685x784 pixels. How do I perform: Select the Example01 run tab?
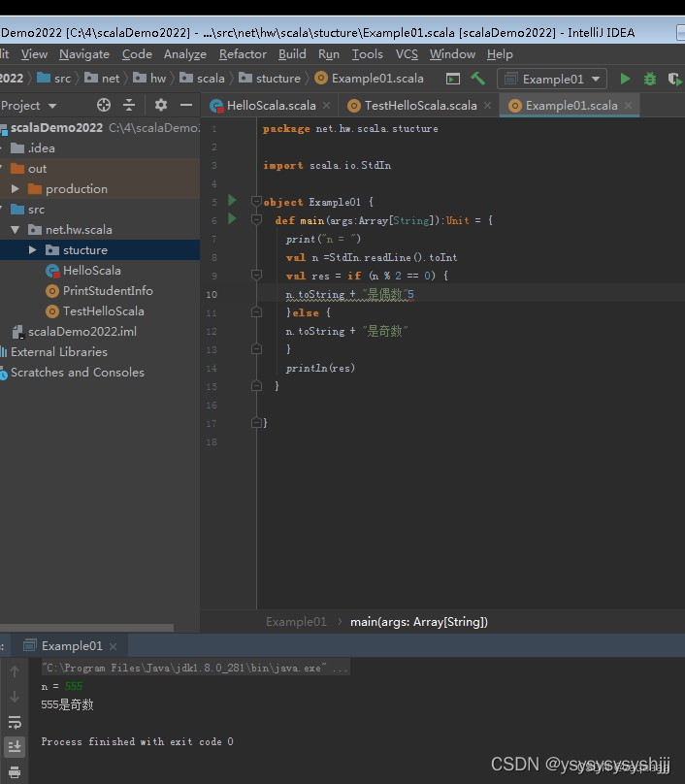72,646
